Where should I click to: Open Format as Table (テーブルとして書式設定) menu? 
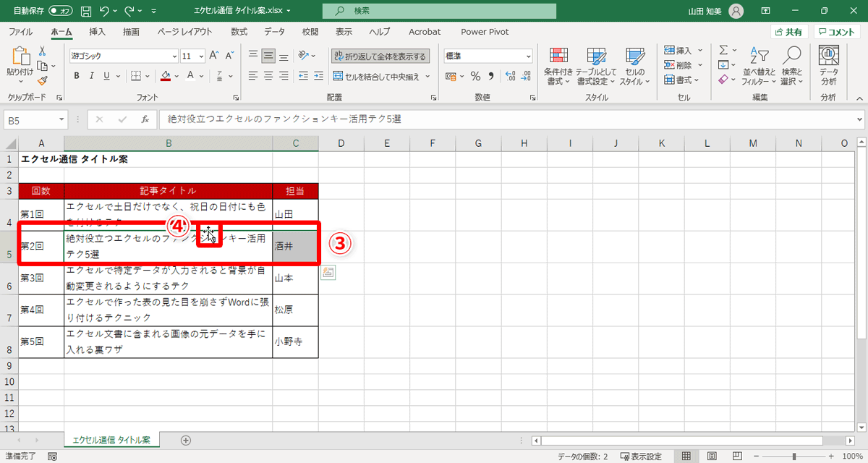pos(597,67)
